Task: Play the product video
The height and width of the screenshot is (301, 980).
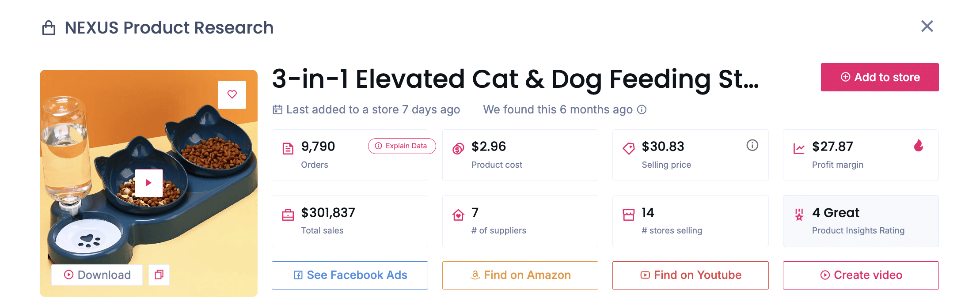Action: [148, 182]
